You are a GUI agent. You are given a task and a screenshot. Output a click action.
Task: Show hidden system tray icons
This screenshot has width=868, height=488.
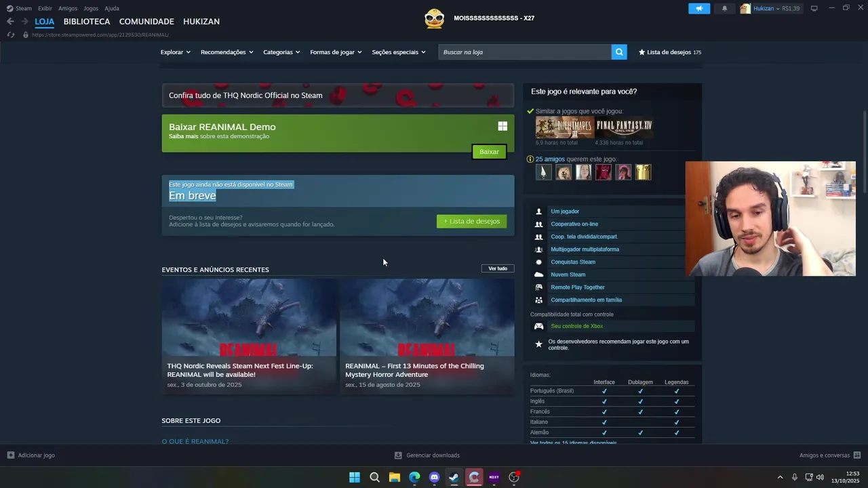(x=780, y=477)
